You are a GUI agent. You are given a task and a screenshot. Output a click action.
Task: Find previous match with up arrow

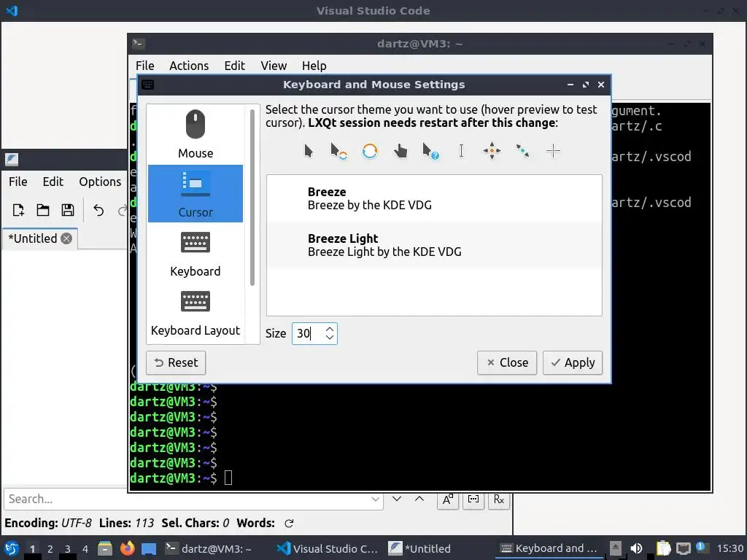pos(419,499)
